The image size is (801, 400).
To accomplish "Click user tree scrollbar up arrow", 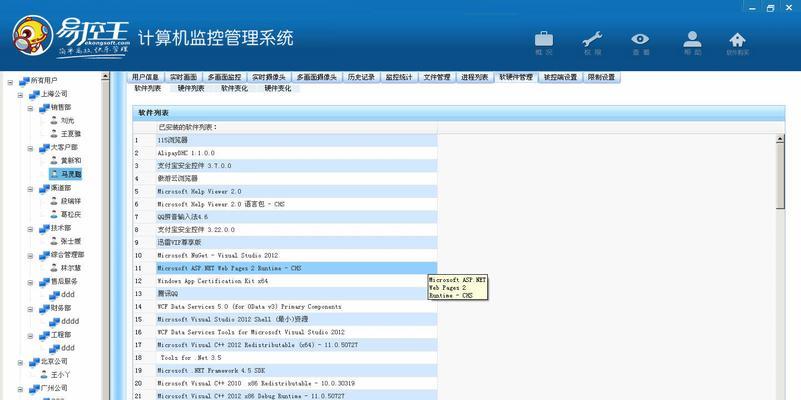I will pyautogui.click(x=105, y=76).
